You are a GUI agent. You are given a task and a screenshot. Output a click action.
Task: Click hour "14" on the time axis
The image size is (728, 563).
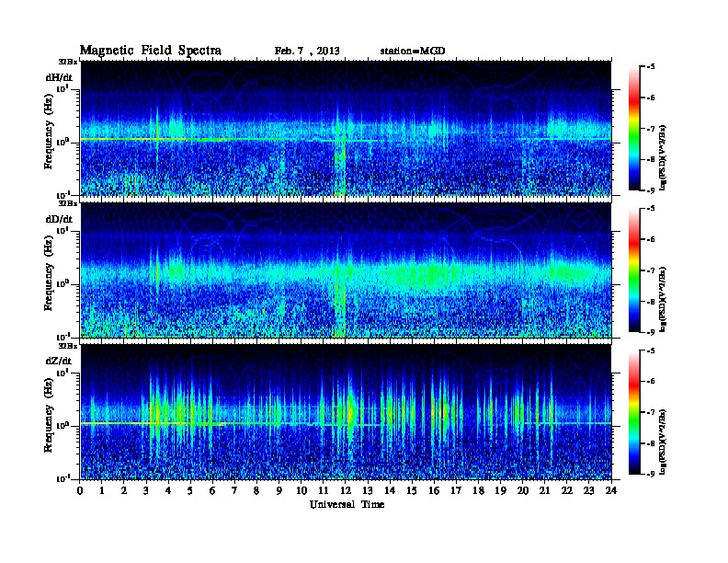tap(390, 491)
